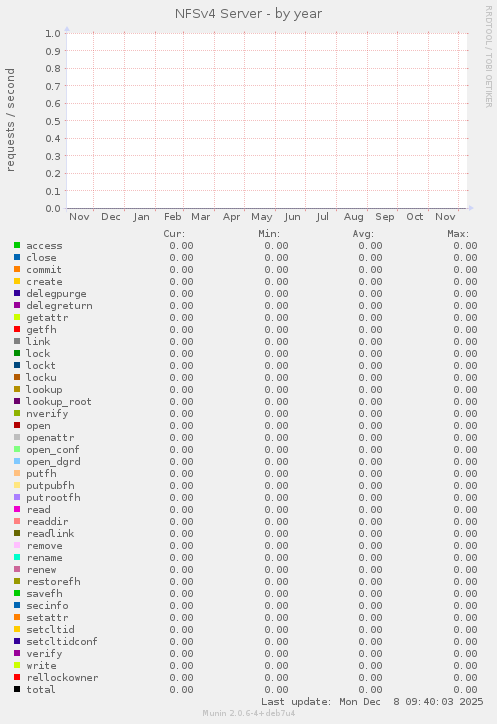This screenshot has height=724, width=497.
Task: Select the 'commit' legend label
Action: (x=44, y=270)
